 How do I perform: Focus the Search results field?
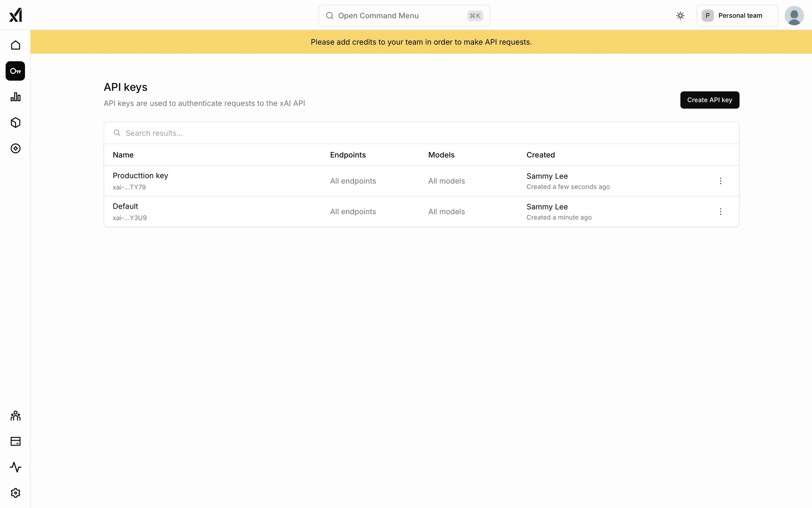pyautogui.click(x=421, y=133)
